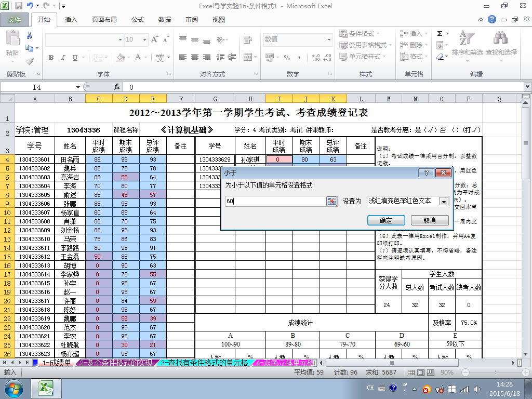Select the 3-查找有条件格式的单元格 sheet tab

[x=205, y=363]
